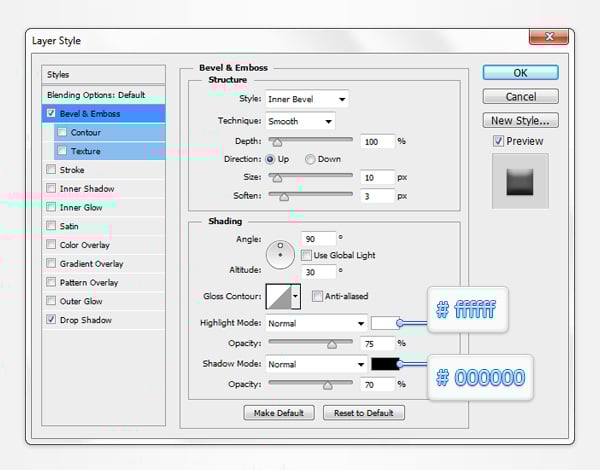Viewport: 600px width, 470px height.
Task: Click the Reset to Default button
Action: [363, 413]
